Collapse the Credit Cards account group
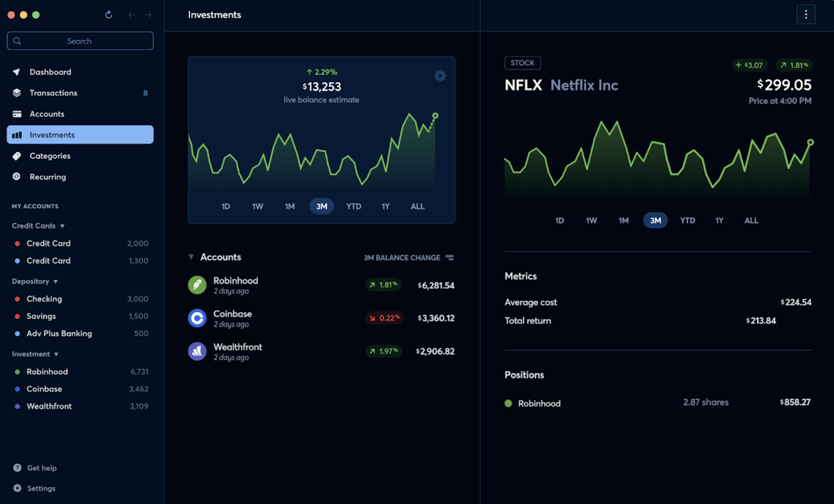Image resolution: width=834 pixels, height=504 pixels. point(62,226)
